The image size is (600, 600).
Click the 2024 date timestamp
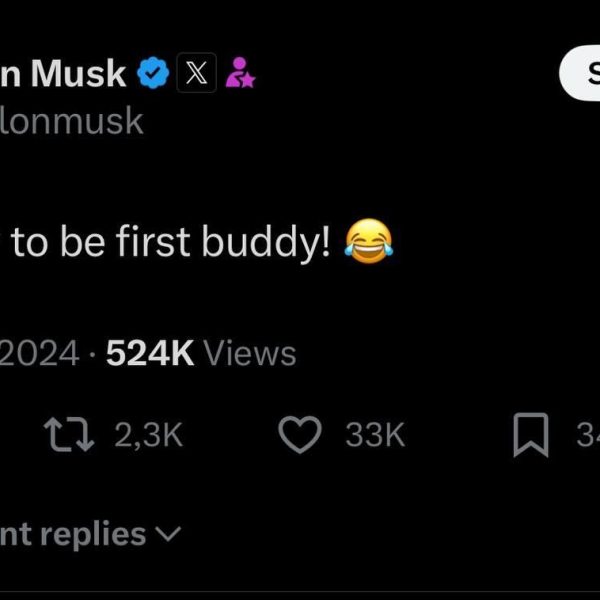point(40,353)
